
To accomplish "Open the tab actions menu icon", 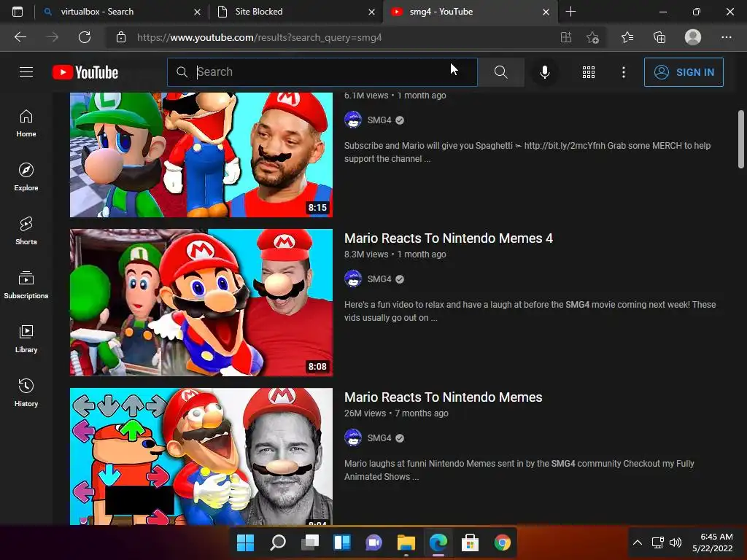I will pos(18,12).
